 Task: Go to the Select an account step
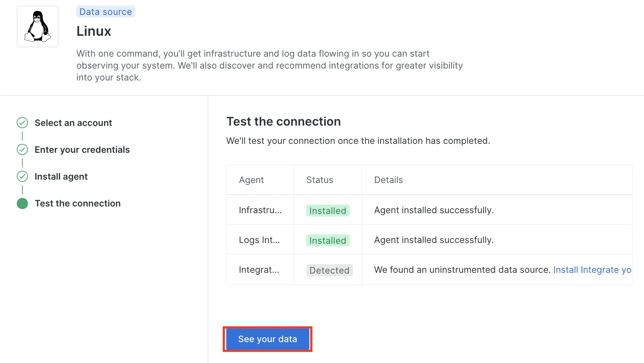[x=73, y=123]
